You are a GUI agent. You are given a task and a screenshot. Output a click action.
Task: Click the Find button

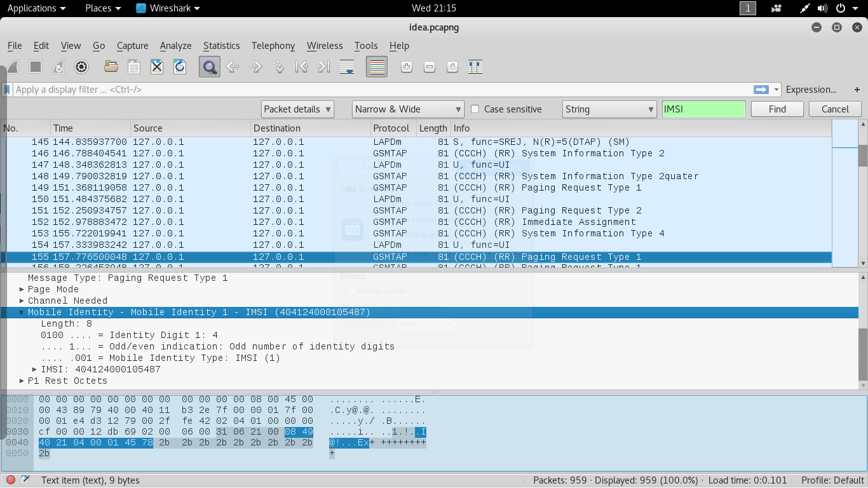click(776, 109)
